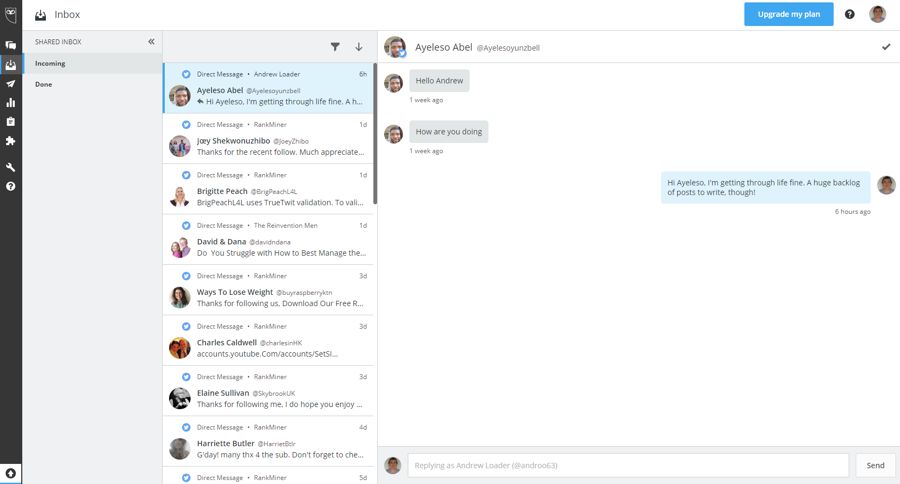Click Ayeleso Abel avatar in conversation header
The height and width of the screenshot is (484, 900).
tap(395, 47)
